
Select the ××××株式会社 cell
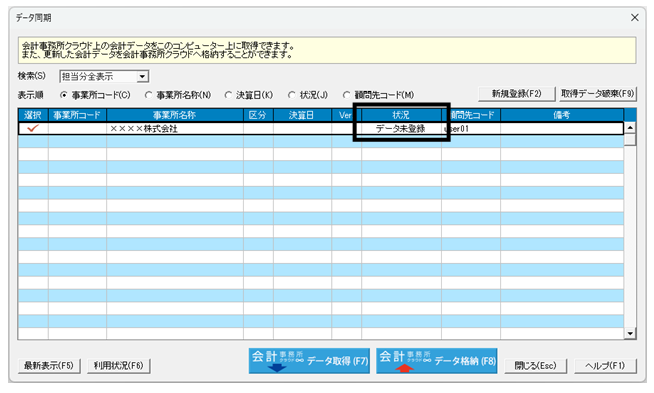point(175,128)
